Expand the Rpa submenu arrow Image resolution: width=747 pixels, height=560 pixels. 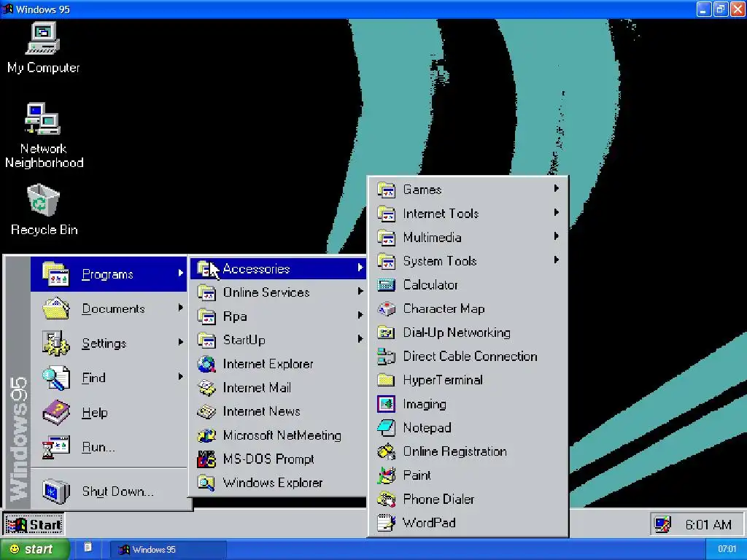pyautogui.click(x=360, y=315)
